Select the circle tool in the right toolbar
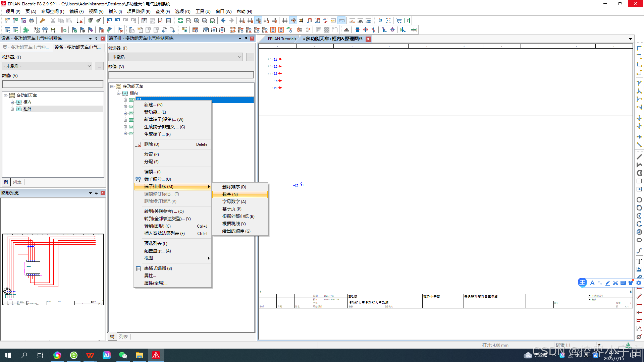 (x=639, y=200)
